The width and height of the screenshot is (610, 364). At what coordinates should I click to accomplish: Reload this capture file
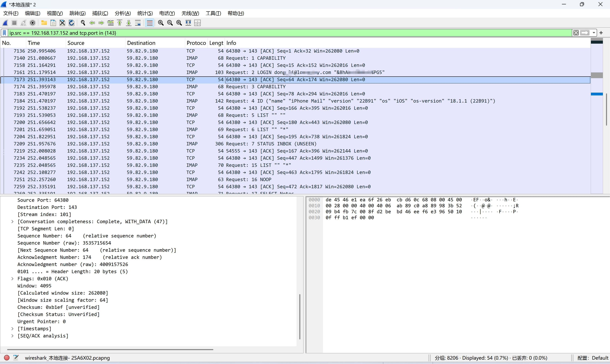tap(72, 23)
